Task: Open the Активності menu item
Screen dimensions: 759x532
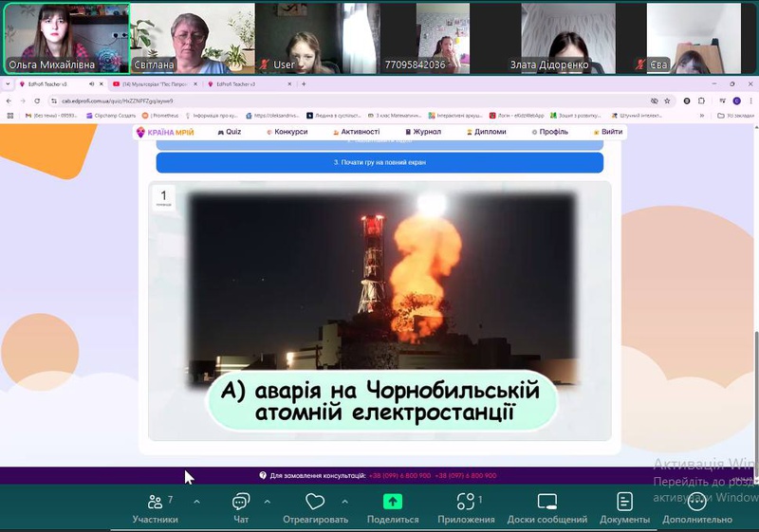Action: click(357, 132)
